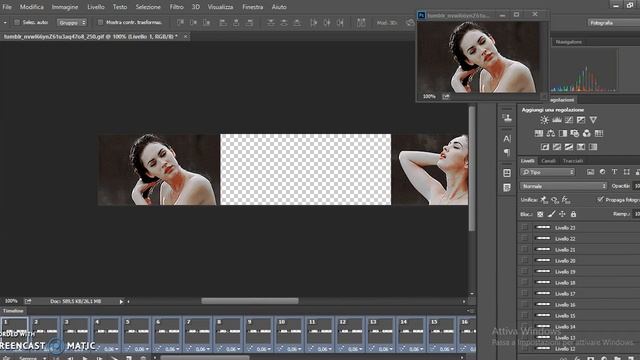Close the tumblr gif document tab

tap(185, 36)
